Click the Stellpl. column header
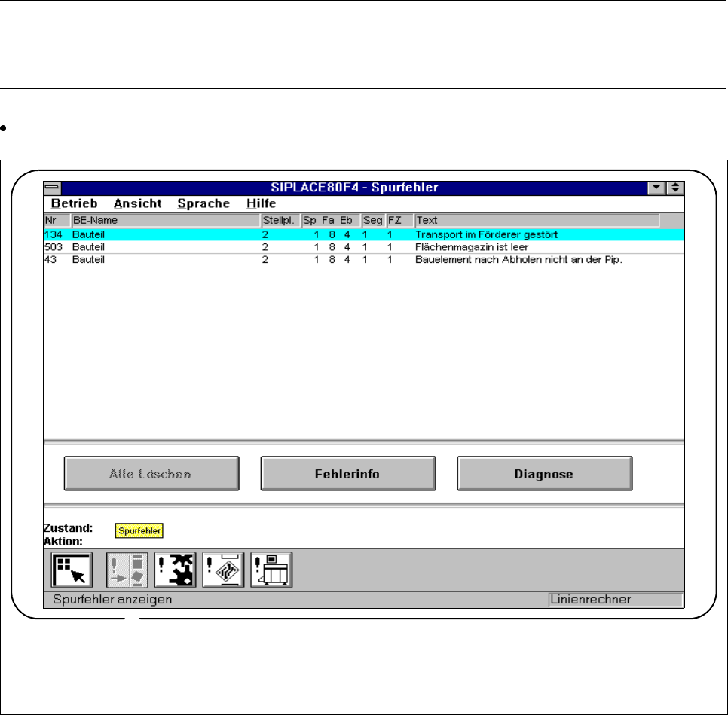 pyautogui.click(x=280, y=220)
